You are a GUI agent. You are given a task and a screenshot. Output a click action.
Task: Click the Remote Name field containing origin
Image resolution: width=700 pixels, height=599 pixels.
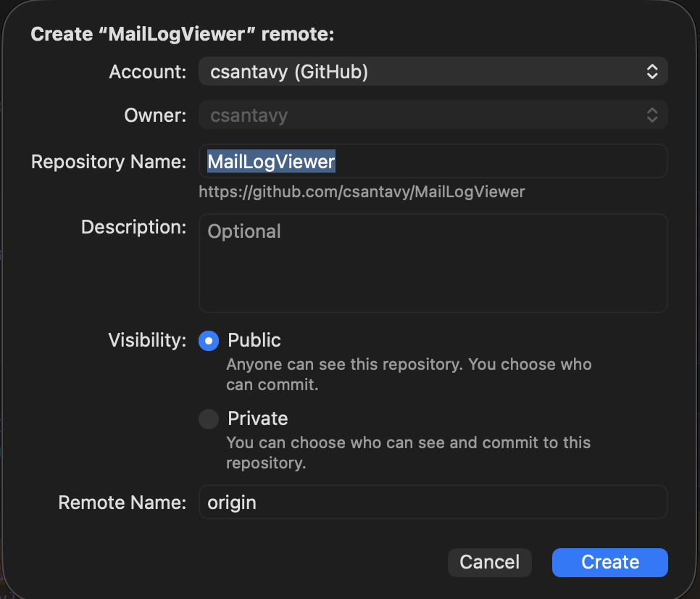coord(433,502)
